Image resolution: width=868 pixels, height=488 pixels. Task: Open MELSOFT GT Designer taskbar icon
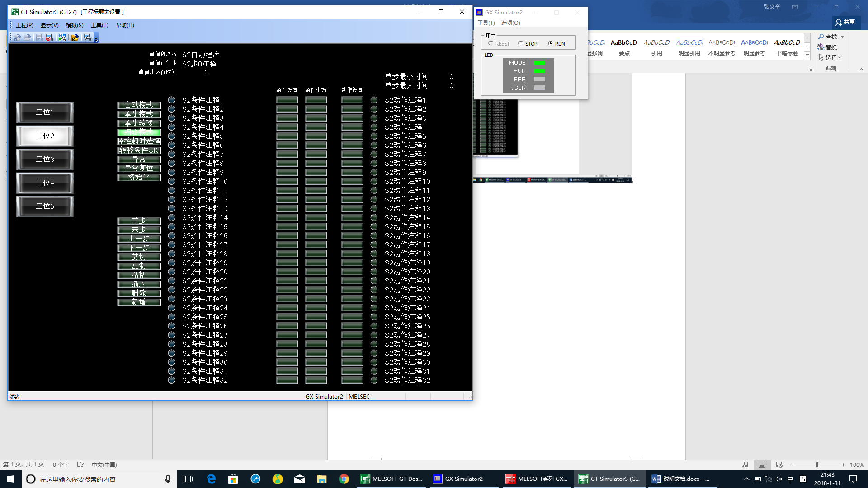click(392, 479)
